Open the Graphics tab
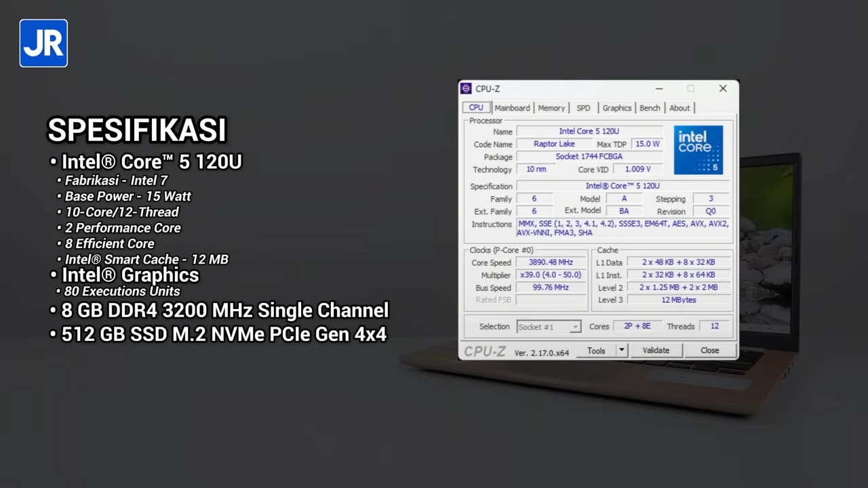Viewport: 868px width, 488px height. tap(616, 108)
